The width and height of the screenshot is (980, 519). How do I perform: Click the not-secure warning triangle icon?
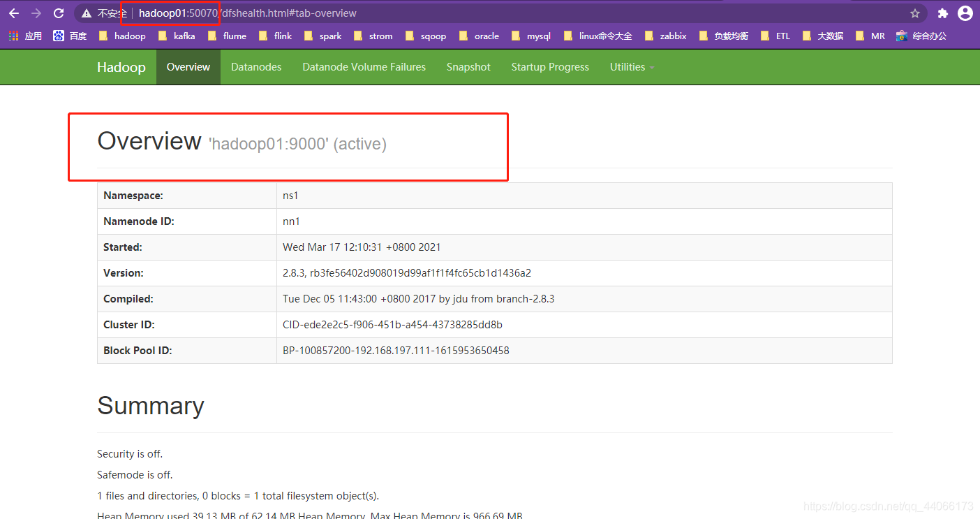87,13
